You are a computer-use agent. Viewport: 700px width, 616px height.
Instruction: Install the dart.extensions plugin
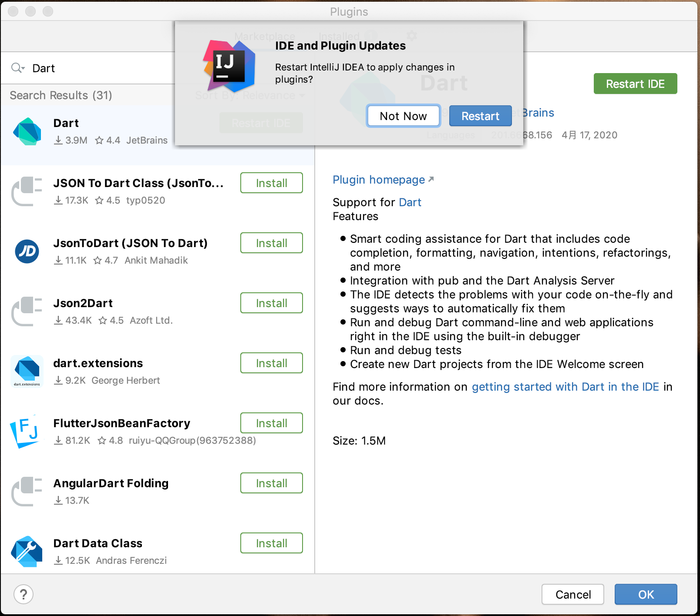tap(272, 363)
